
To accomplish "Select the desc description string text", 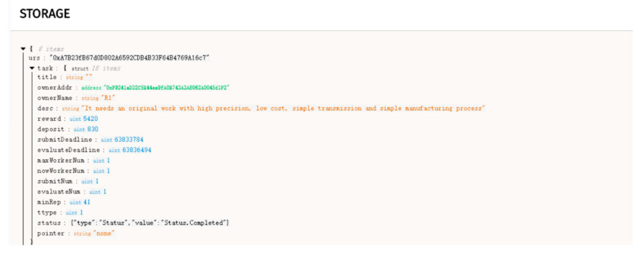I will point(283,109).
